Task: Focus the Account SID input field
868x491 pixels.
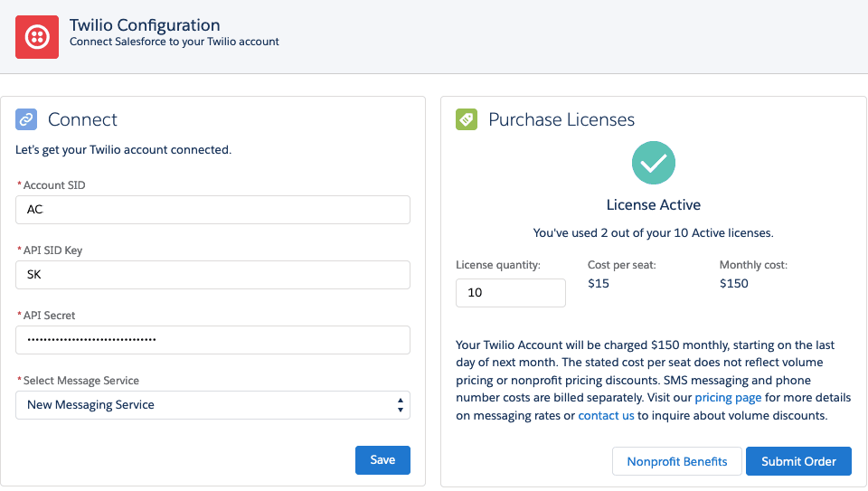Action: pyautogui.click(x=212, y=210)
